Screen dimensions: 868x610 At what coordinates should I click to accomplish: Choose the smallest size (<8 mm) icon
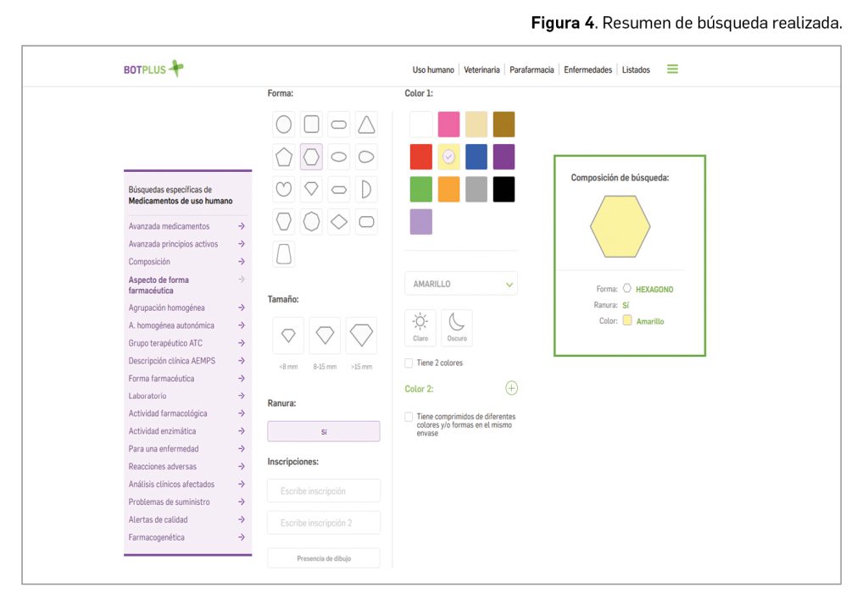click(x=288, y=335)
